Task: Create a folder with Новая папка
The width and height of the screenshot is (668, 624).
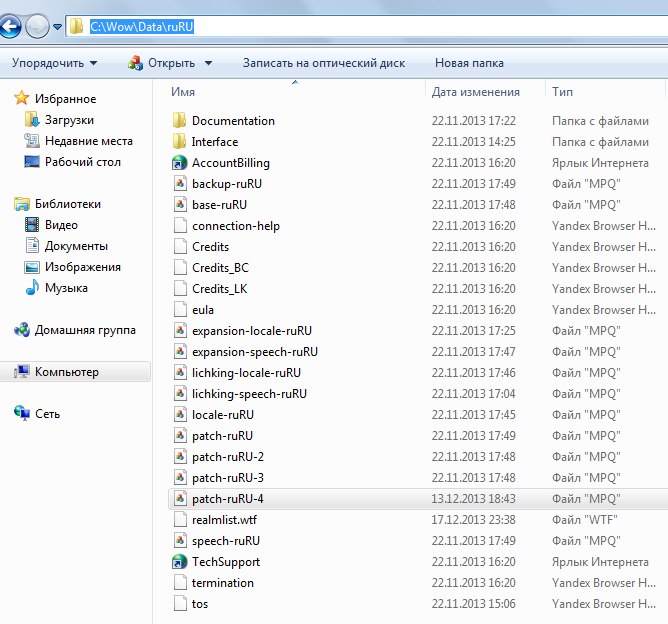Action: tap(469, 63)
